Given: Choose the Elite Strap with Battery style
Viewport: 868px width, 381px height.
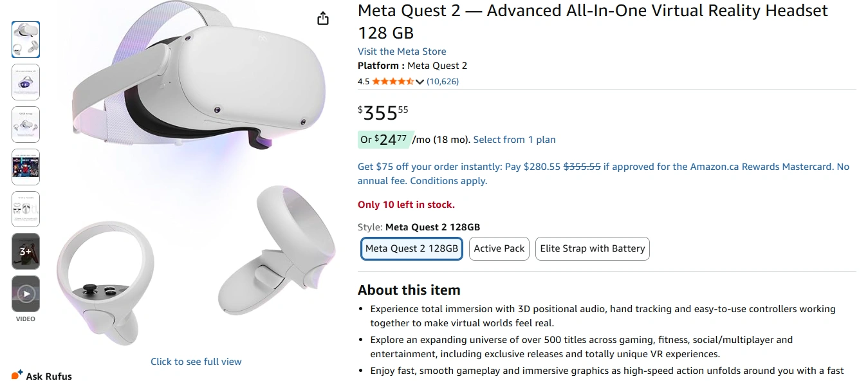Looking at the screenshot, I should [x=592, y=248].
